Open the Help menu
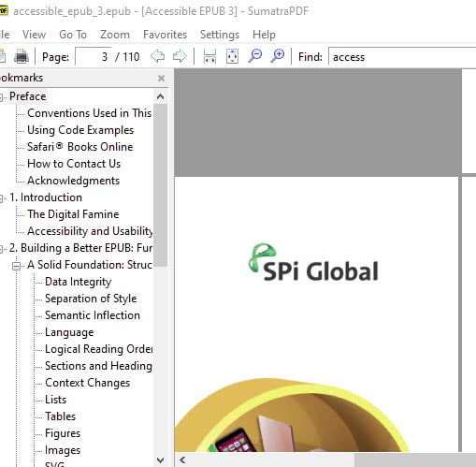 tap(264, 35)
